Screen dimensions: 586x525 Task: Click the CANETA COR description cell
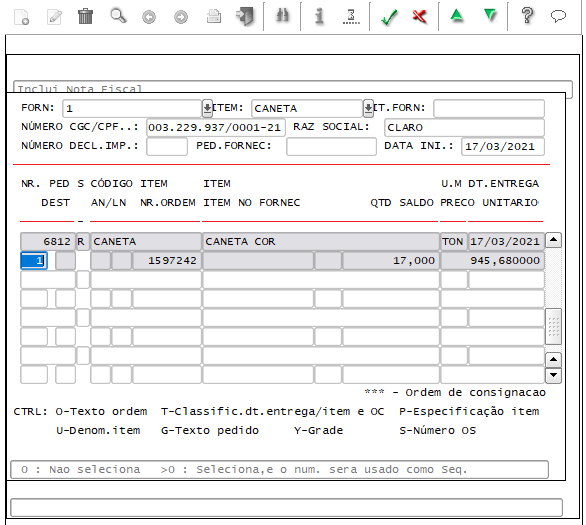(321, 241)
